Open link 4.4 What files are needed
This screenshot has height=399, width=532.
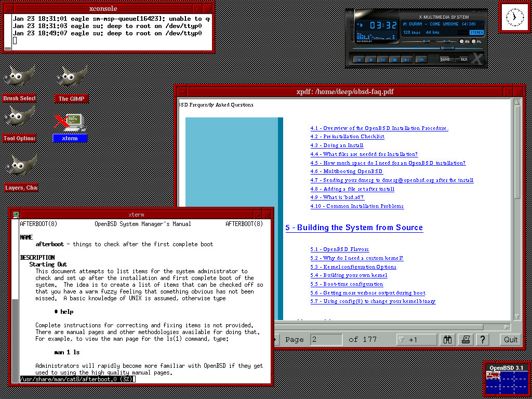tap(364, 154)
